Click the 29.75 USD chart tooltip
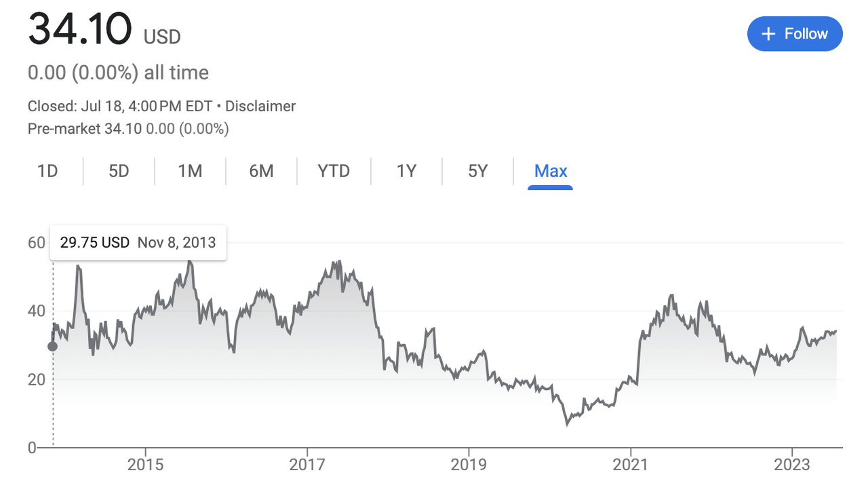This screenshot has height=479, width=868. [x=138, y=242]
